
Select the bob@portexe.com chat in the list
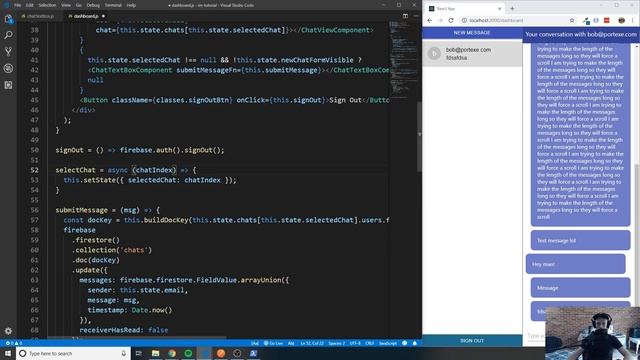[x=472, y=53]
